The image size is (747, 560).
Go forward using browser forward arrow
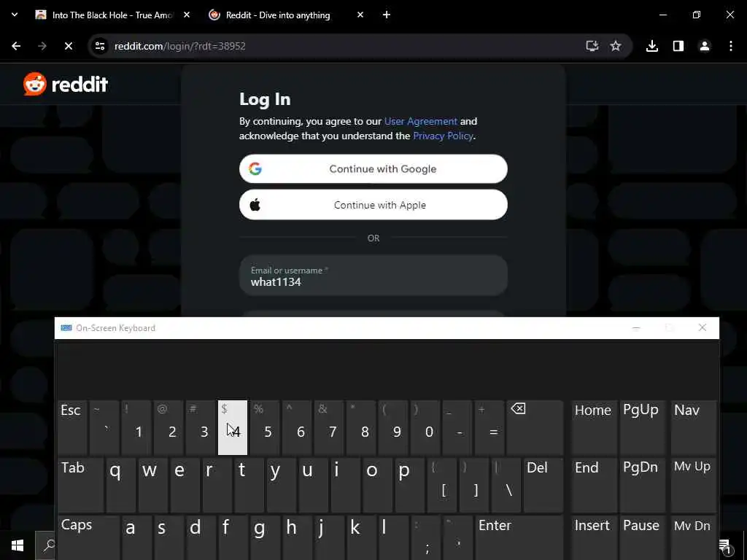click(42, 46)
